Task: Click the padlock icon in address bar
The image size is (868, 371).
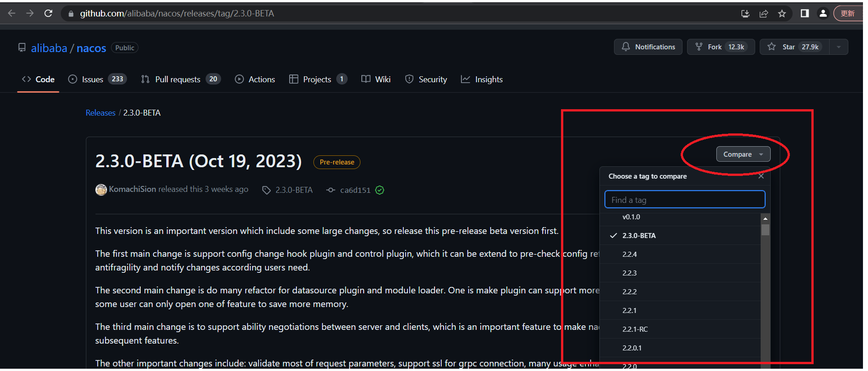Action: [x=71, y=14]
